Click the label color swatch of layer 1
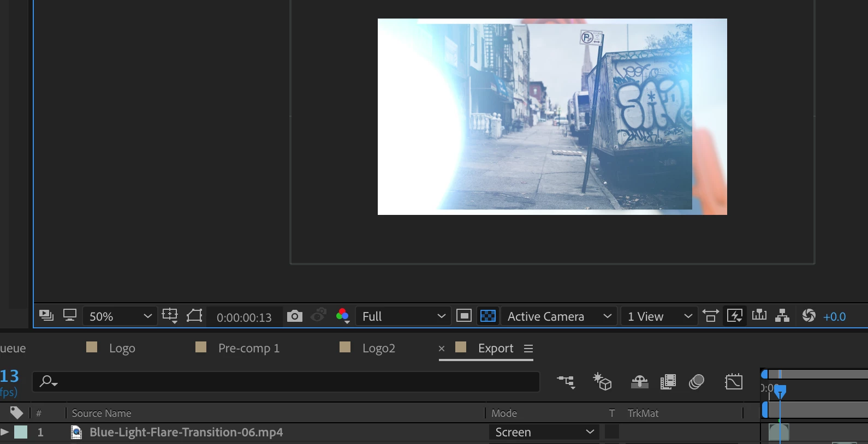 (x=21, y=432)
